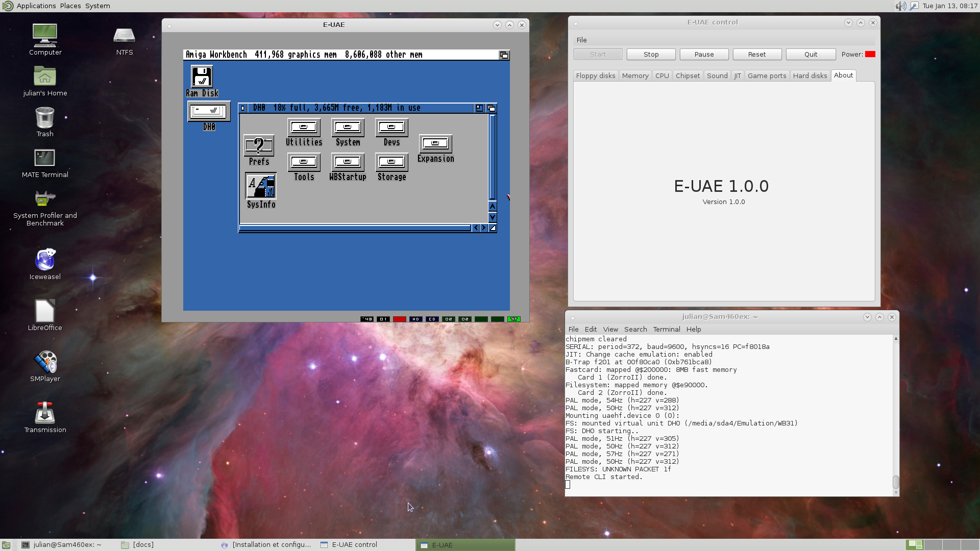Open the File menu in E-UAE control

coord(581,40)
